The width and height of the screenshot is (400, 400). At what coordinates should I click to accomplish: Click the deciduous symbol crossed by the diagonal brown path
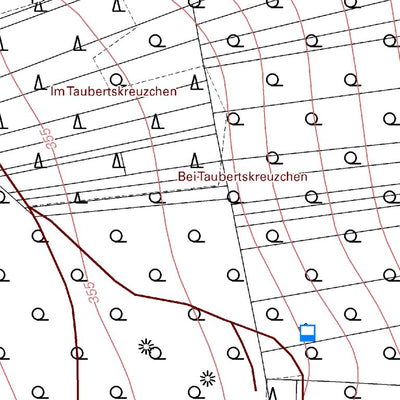point(196,314)
